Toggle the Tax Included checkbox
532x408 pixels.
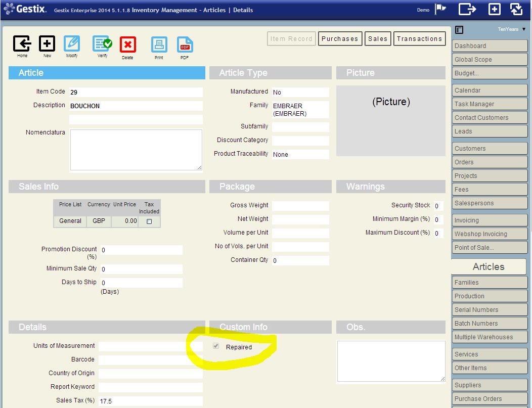pos(149,221)
